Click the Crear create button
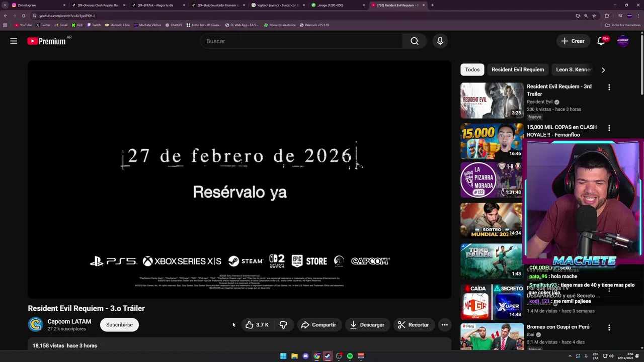Viewport: 644px width, 362px height. click(x=573, y=41)
